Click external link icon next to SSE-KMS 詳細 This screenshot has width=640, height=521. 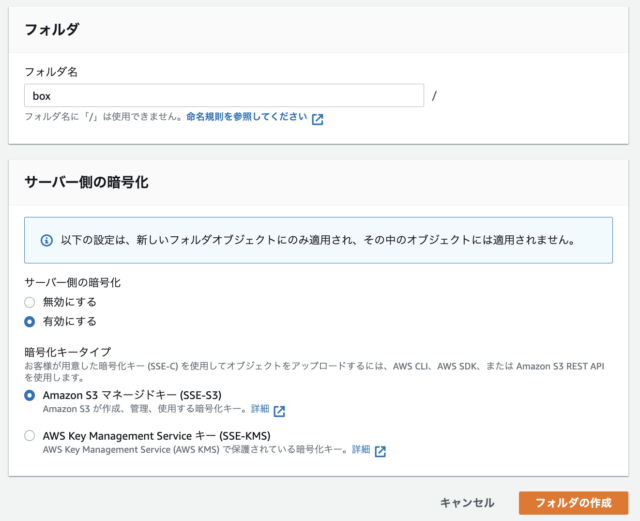tap(380, 451)
